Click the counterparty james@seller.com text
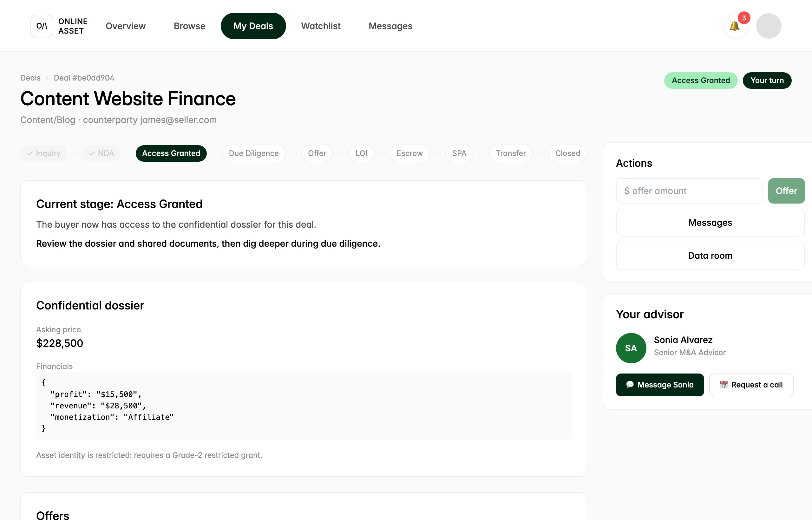Viewport: 812px width, 520px height. tap(150, 120)
